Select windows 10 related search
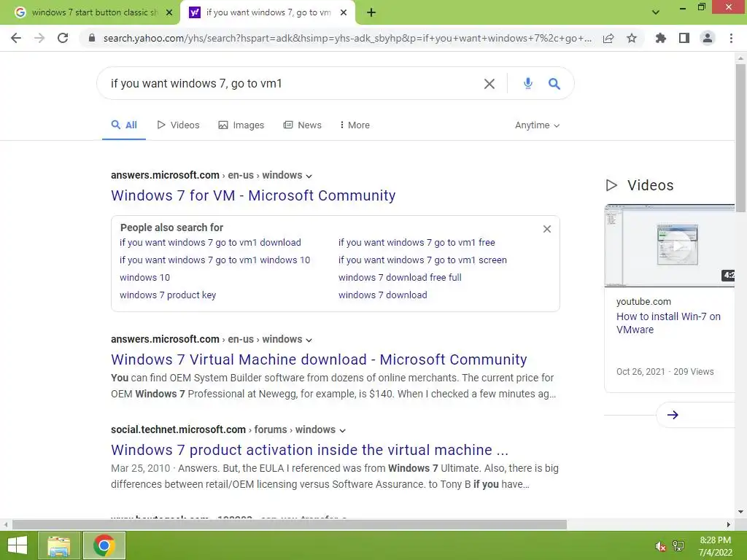 point(145,278)
